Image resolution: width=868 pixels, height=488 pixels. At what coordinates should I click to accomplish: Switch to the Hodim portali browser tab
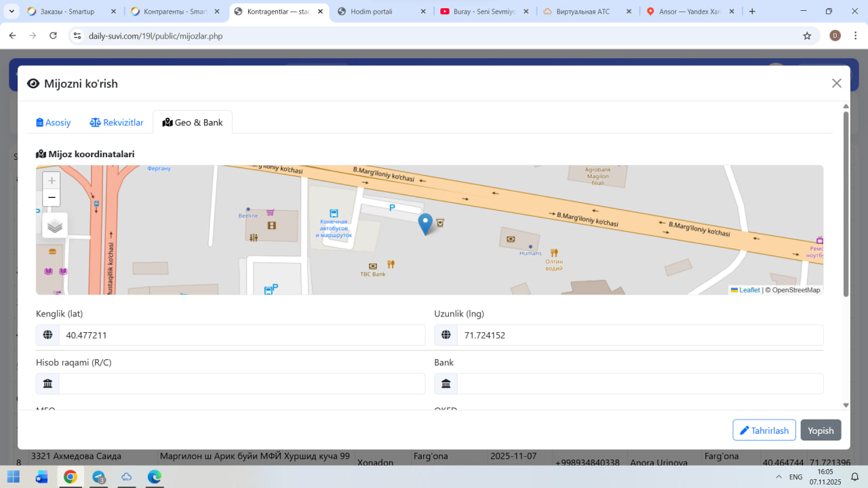click(382, 12)
